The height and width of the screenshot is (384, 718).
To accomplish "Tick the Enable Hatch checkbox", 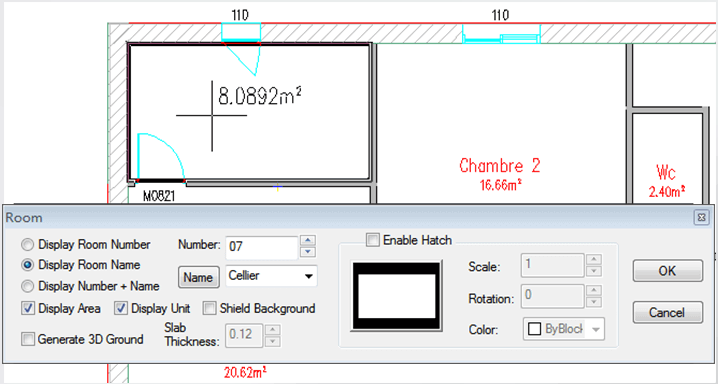I will coord(373,240).
